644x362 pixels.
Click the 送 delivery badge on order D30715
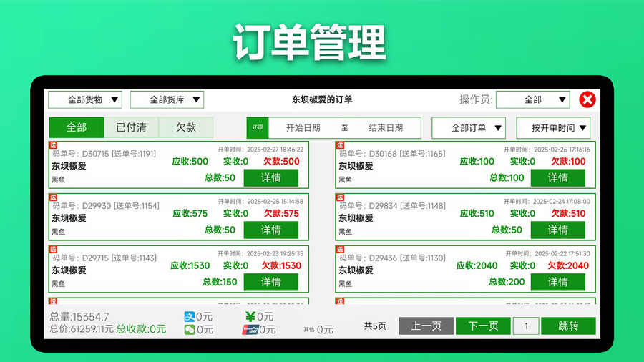tap(52, 145)
